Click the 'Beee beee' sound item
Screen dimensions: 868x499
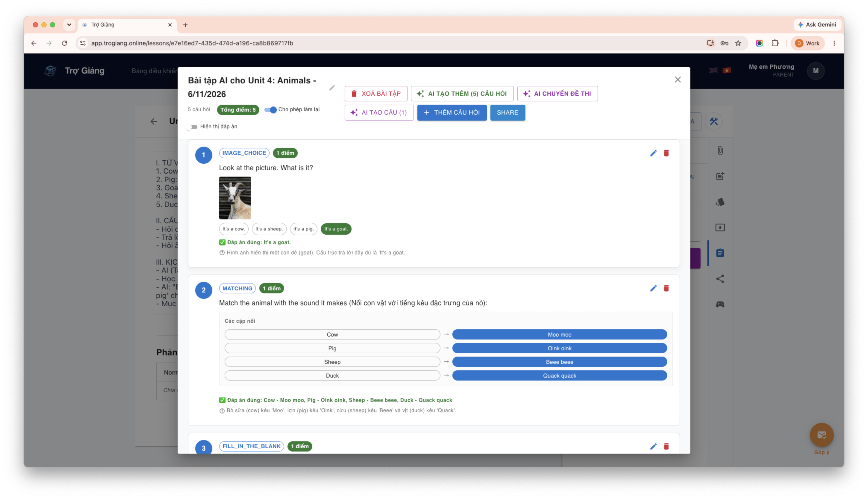coord(559,362)
